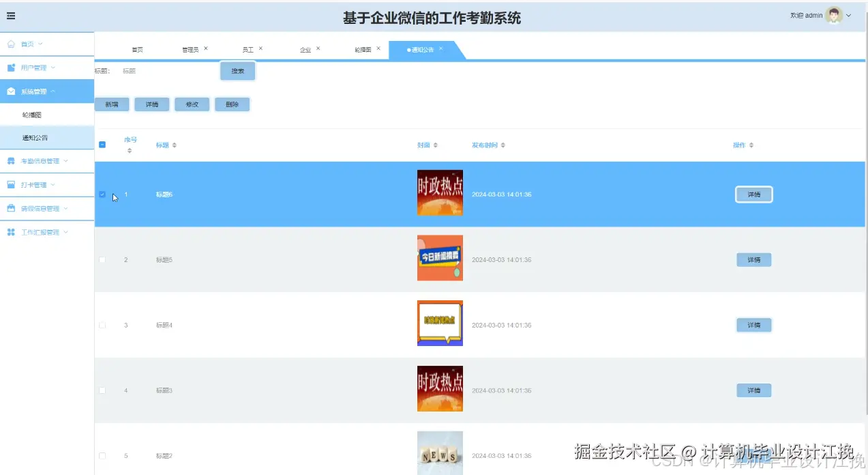Sort by the 标题 column arrows

pos(174,145)
